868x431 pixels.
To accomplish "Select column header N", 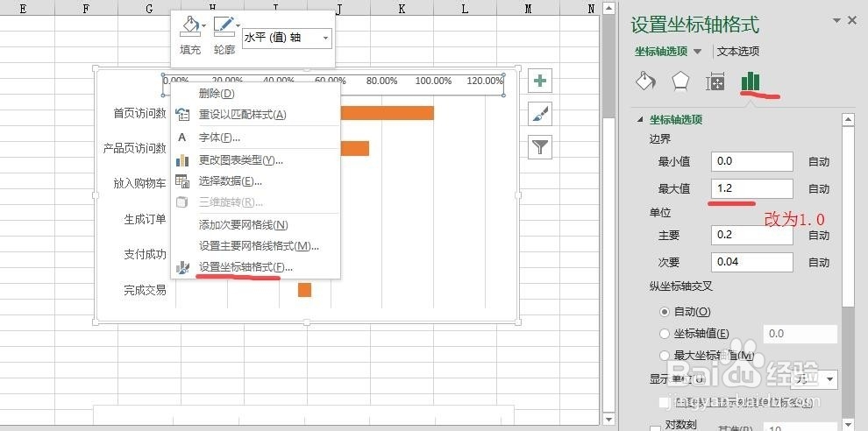I will coord(590,8).
